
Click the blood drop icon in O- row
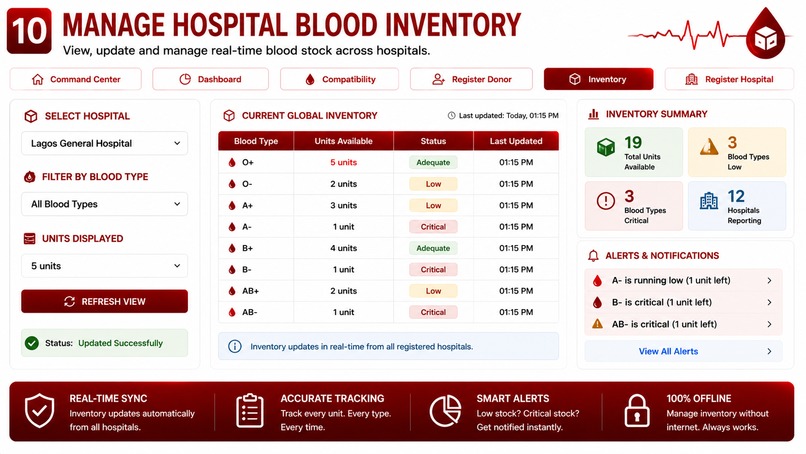pos(232,184)
